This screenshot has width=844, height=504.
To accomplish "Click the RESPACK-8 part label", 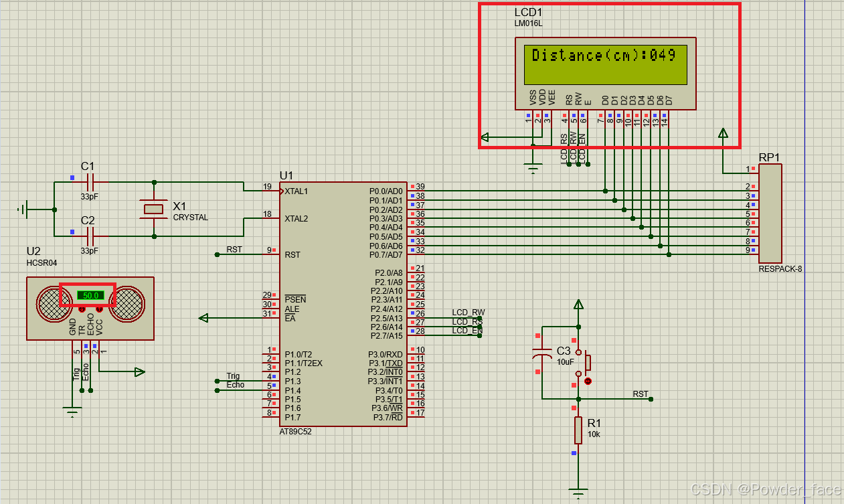I will click(x=780, y=269).
